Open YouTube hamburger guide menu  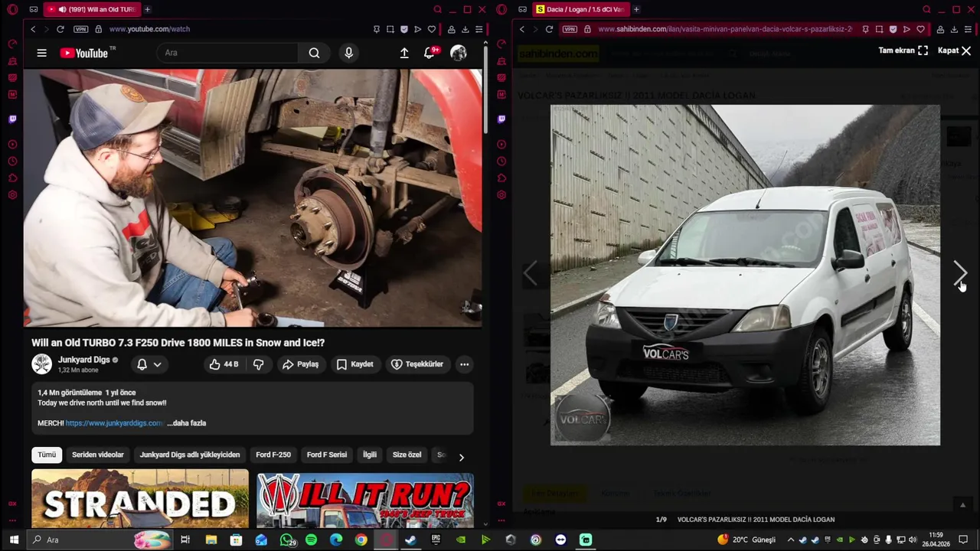click(x=42, y=53)
